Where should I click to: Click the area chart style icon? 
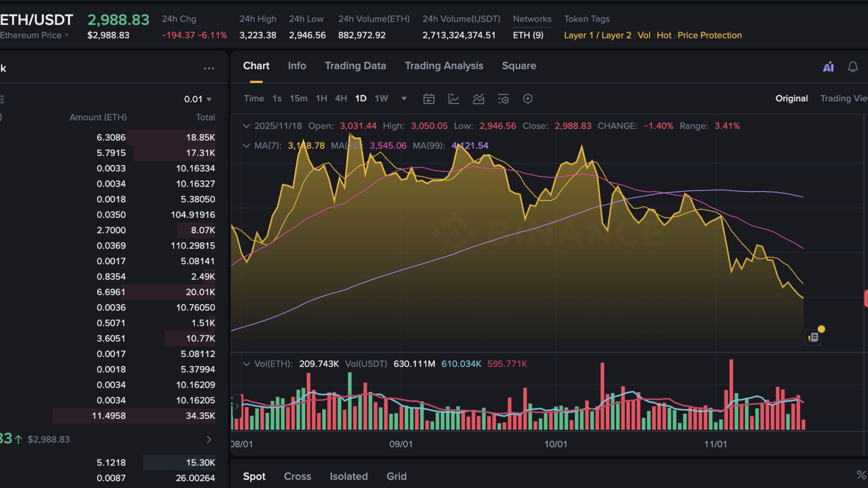[478, 99]
